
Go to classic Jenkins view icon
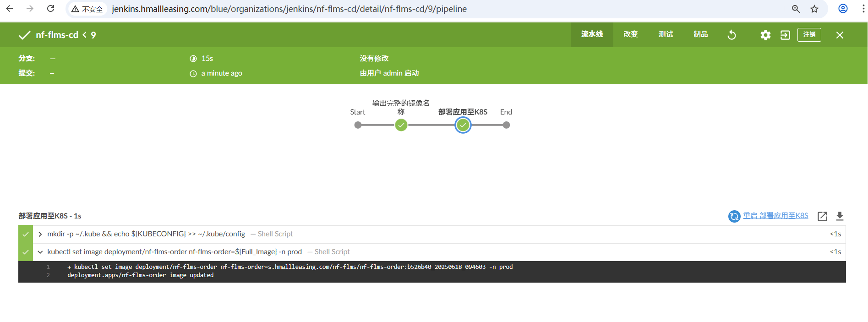[785, 35]
